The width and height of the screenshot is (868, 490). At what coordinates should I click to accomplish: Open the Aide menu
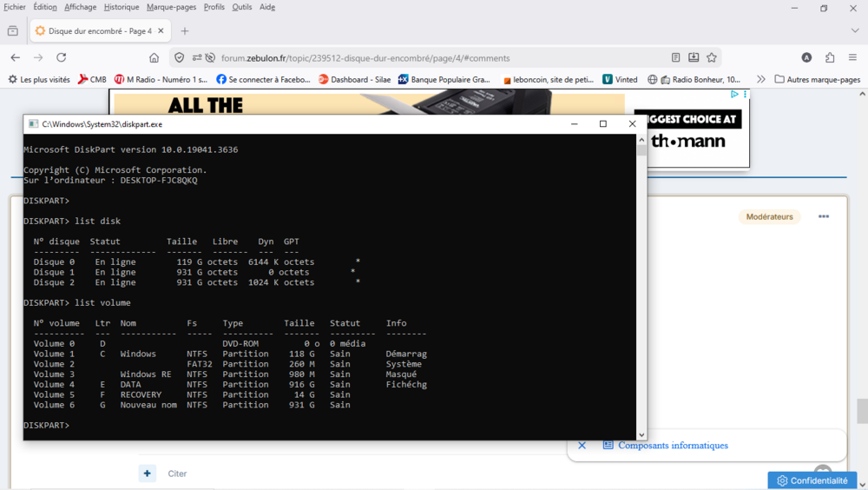point(267,7)
